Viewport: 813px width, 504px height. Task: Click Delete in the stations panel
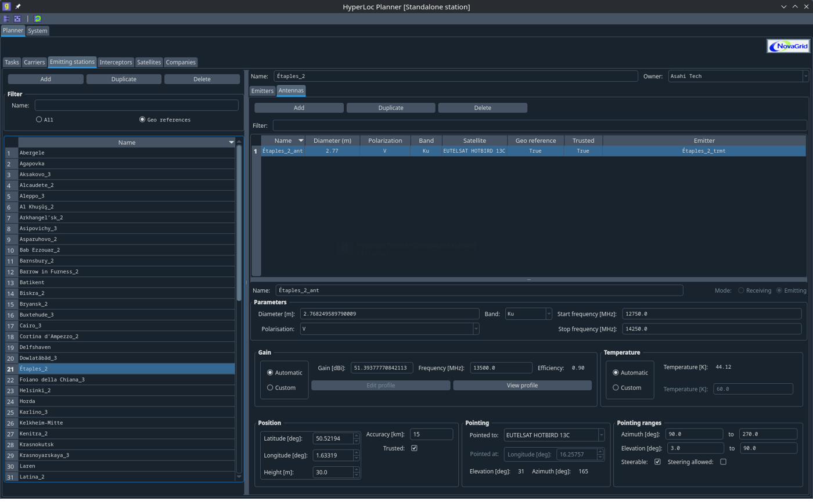coord(202,79)
